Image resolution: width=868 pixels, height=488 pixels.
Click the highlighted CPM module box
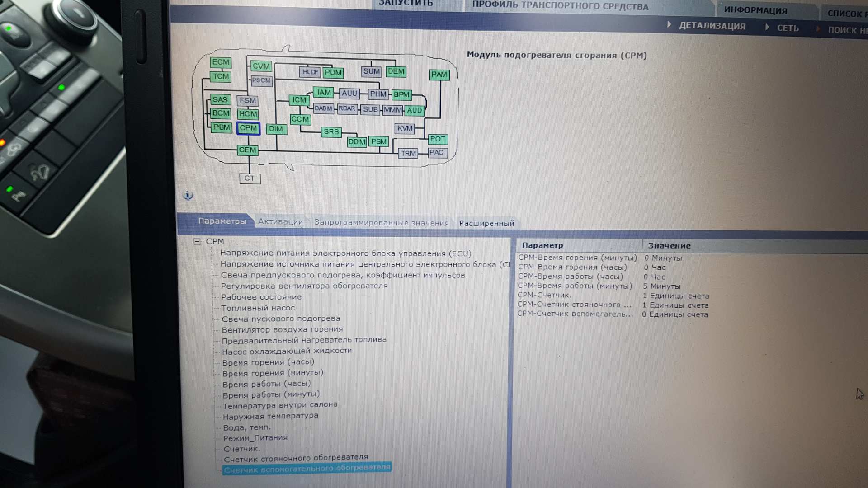[x=248, y=128]
